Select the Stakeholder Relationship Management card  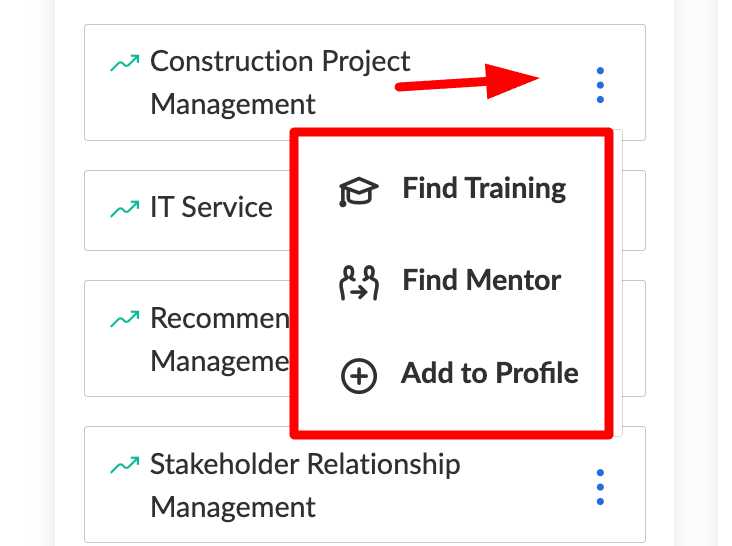[x=365, y=484]
